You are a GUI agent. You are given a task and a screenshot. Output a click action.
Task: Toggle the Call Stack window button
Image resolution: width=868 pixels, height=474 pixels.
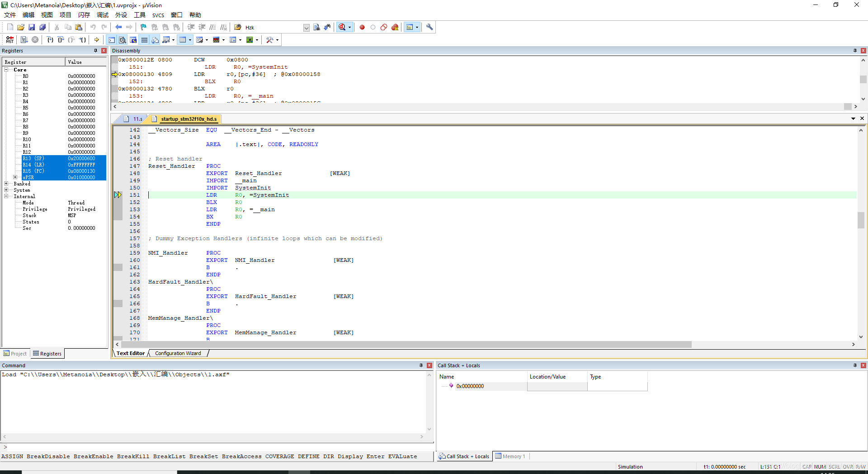[155, 40]
